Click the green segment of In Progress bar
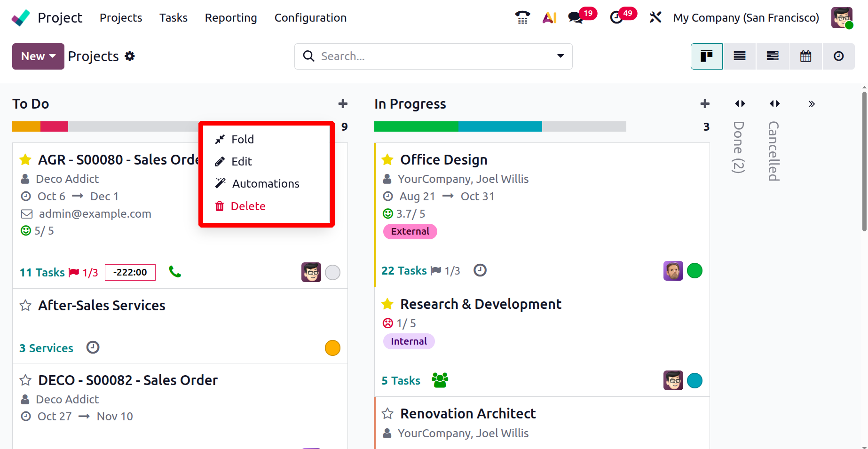Viewport: 868px width, 449px height. tap(416, 126)
